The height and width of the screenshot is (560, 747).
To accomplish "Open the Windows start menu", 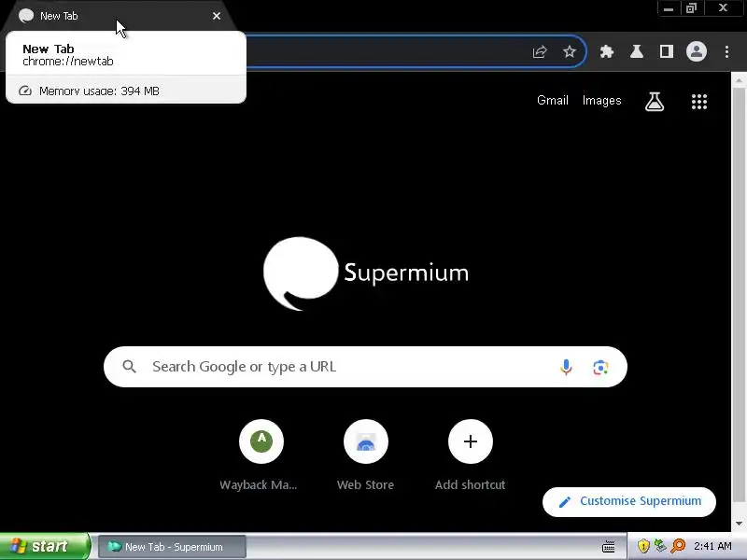I will (x=44, y=546).
